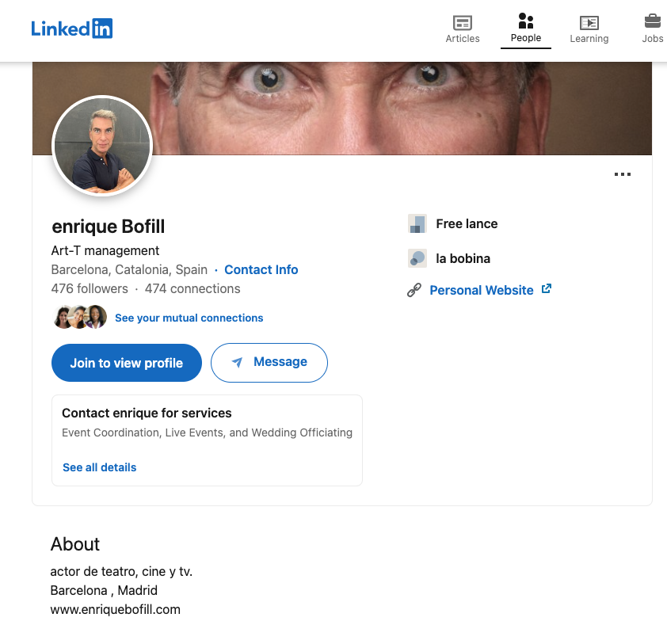Open the Learning section icon
Viewport: 667px width, 644px height.
click(x=589, y=23)
